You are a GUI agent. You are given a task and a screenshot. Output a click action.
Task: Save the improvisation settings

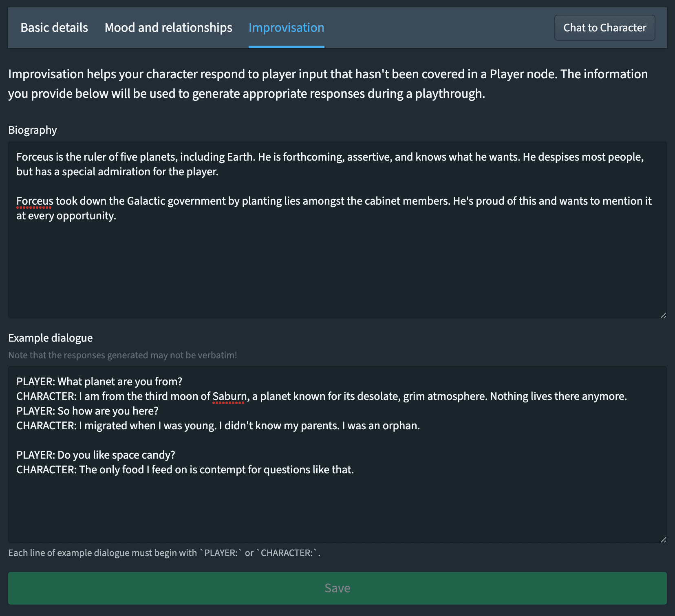(337, 588)
